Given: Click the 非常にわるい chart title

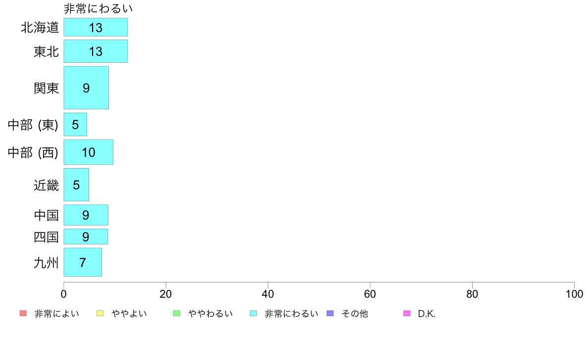Looking at the screenshot, I should click(98, 8).
